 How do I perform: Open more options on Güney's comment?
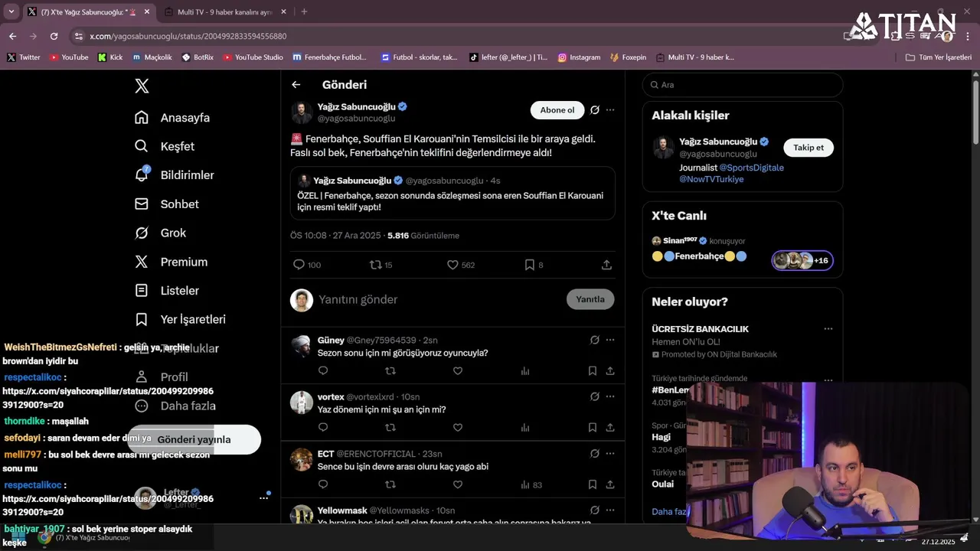[610, 340]
